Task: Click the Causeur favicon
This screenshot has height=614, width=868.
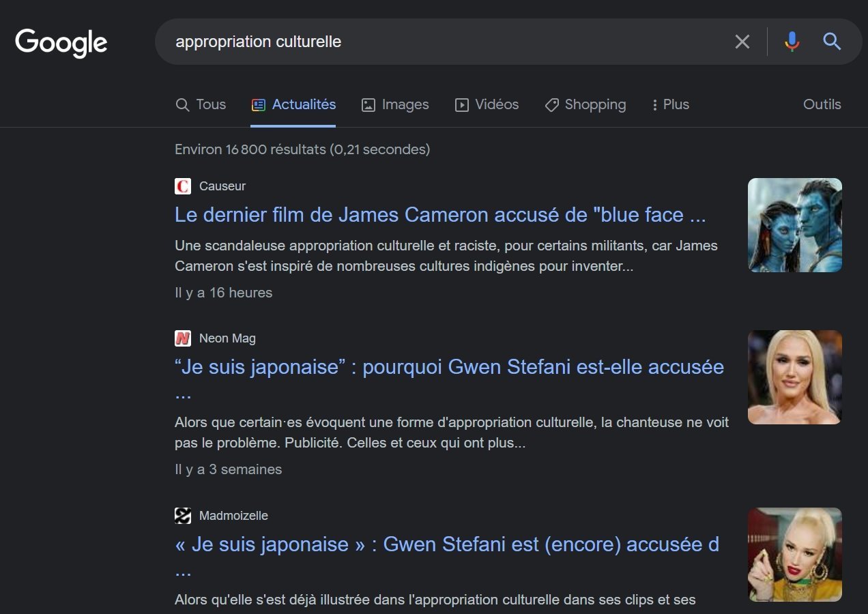Action: pos(183,186)
